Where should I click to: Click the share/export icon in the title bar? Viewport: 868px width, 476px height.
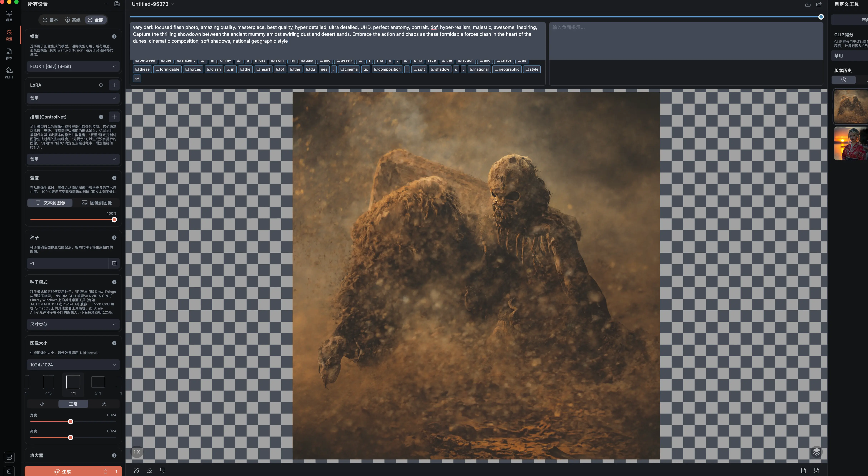(819, 4)
